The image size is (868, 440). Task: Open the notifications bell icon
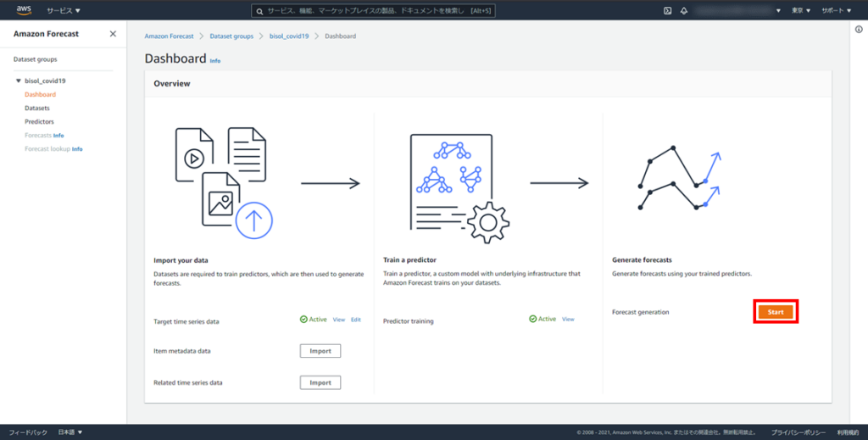click(684, 11)
